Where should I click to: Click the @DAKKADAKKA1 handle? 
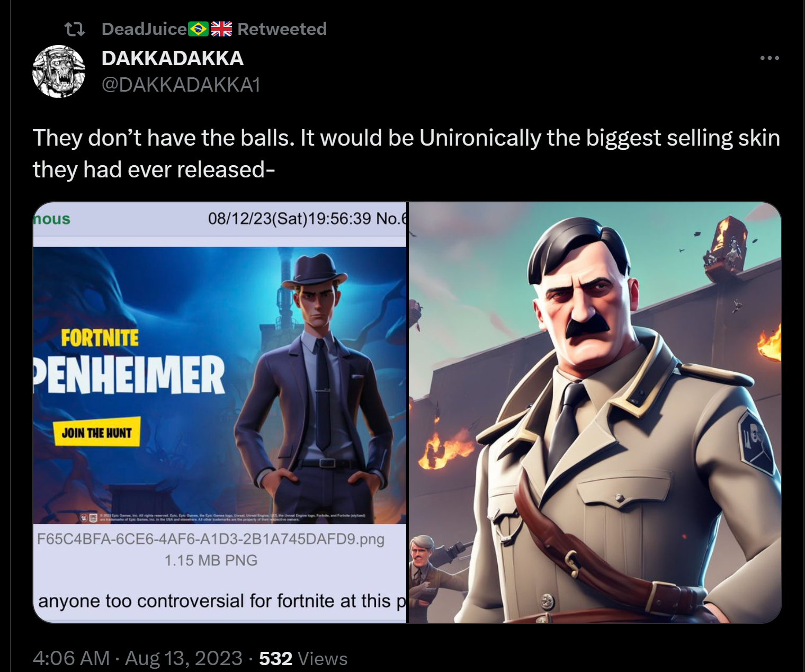181,85
